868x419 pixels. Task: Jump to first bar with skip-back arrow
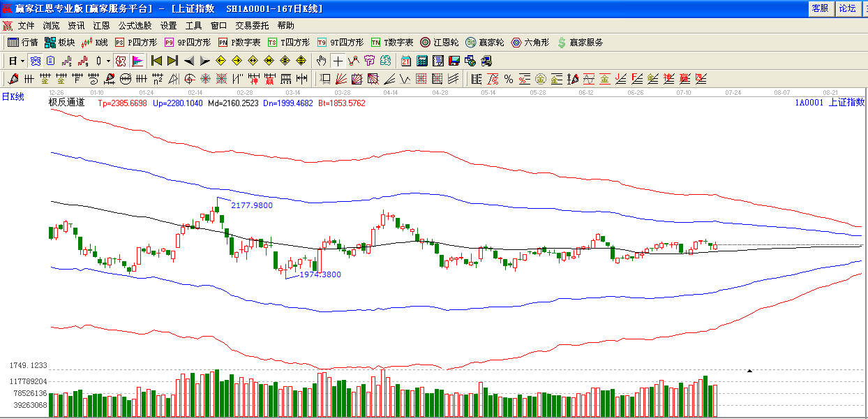tap(157, 61)
